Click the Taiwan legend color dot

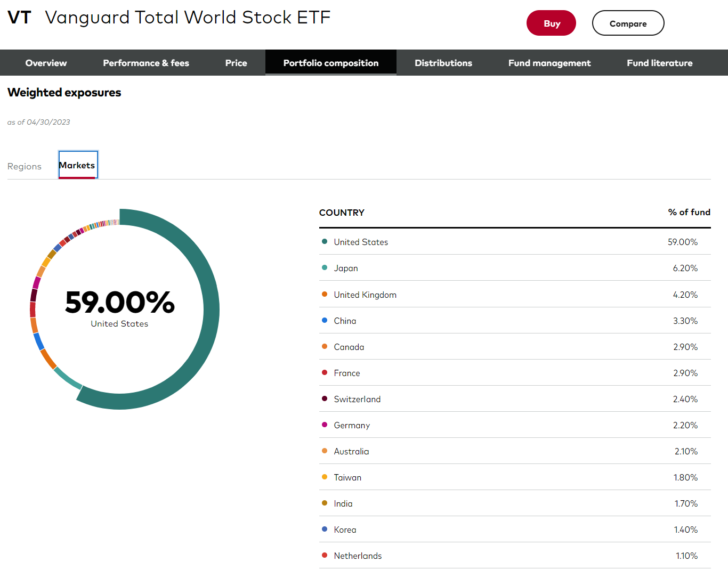[x=325, y=477]
